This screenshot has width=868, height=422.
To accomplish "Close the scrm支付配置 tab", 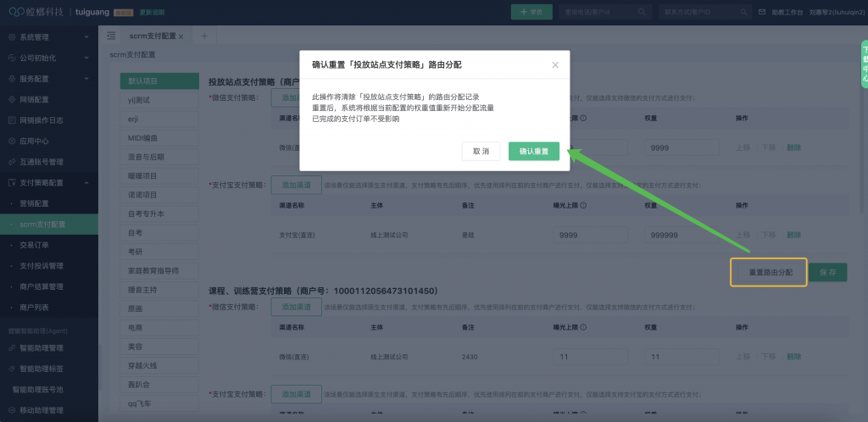I will (x=181, y=36).
